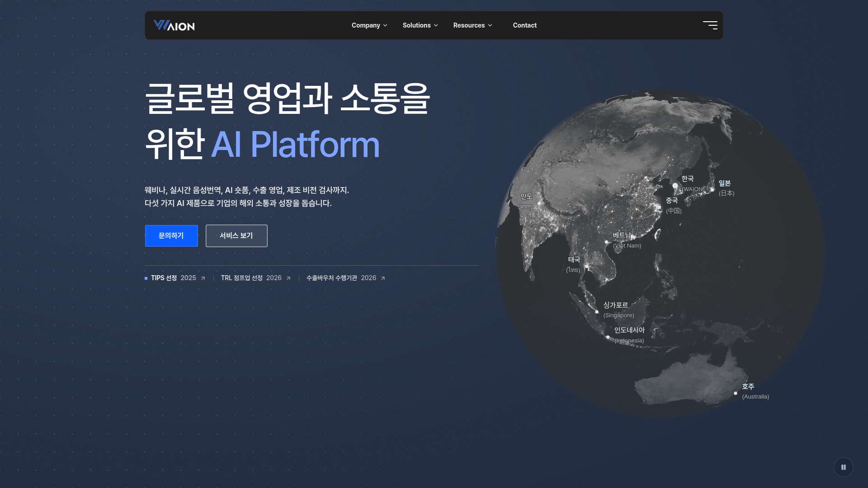
Task: Select the 태국 label on globe
Action: tap(573, 264)
